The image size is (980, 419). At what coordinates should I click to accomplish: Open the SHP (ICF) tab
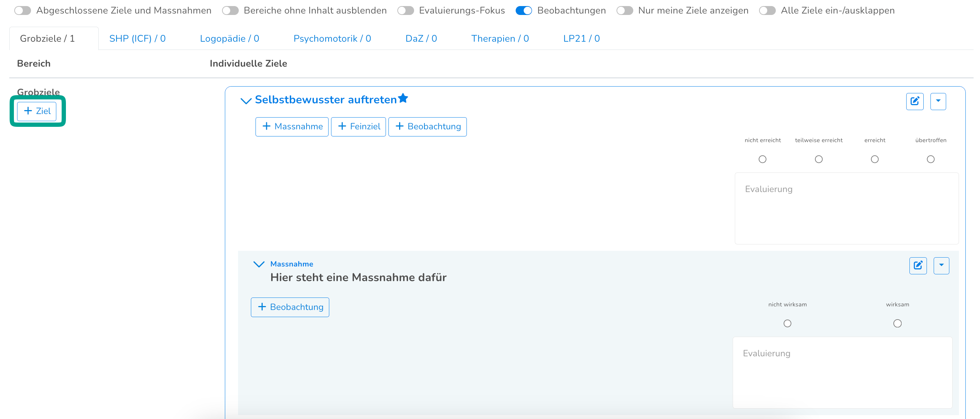coord(137,38)
